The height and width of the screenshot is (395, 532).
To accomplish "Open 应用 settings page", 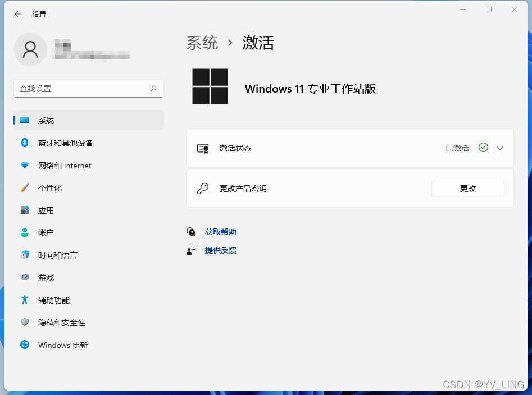I will 89,210.
